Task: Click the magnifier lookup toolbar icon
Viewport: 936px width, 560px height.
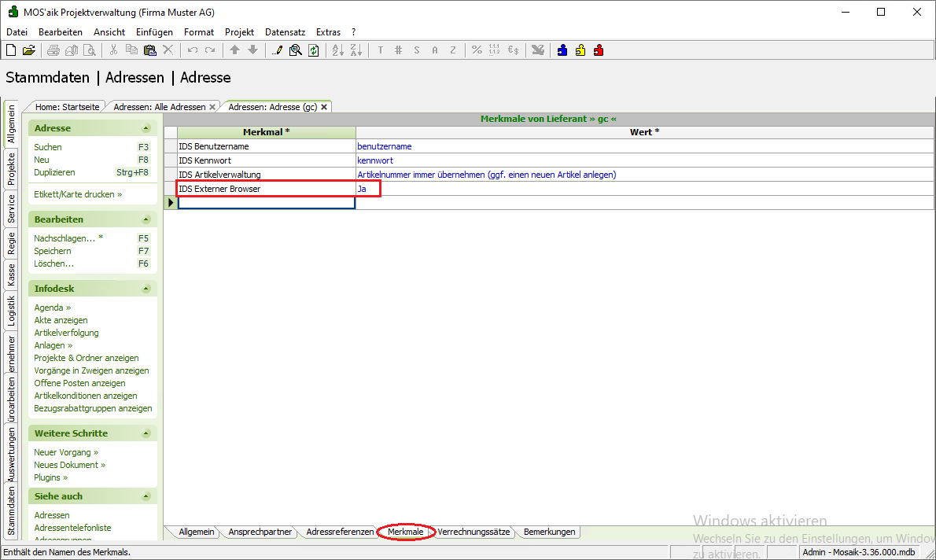Action: [x=296, y=50]
